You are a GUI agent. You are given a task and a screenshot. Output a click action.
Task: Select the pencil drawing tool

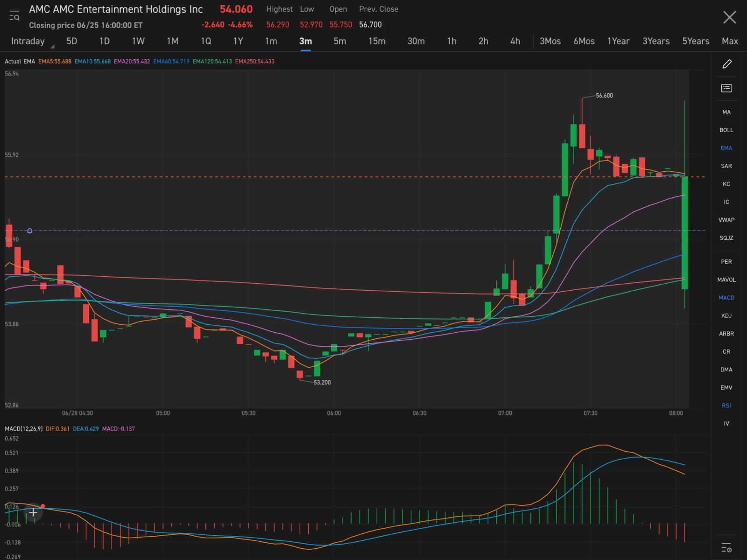click(x=726, y=64)
